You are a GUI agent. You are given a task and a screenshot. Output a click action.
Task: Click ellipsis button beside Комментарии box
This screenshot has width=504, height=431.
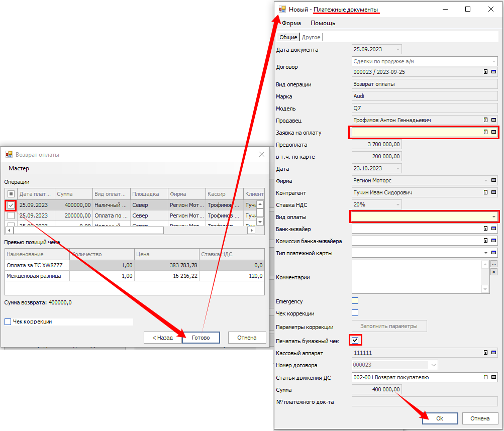[493, 264]
